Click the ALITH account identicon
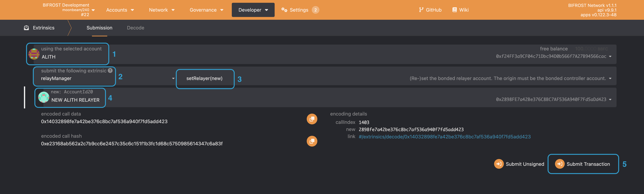This screenshot has width=644, height=194. (34, 54)
